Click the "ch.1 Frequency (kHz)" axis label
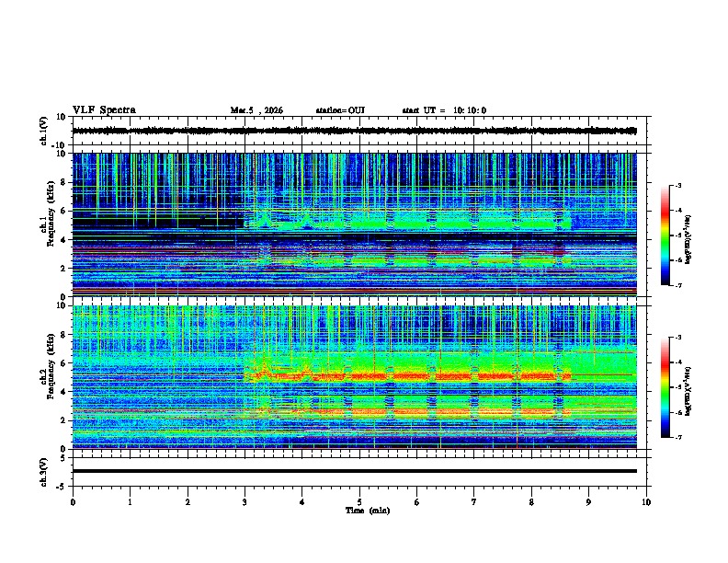728x563 pixels. [x=48, y=214]
